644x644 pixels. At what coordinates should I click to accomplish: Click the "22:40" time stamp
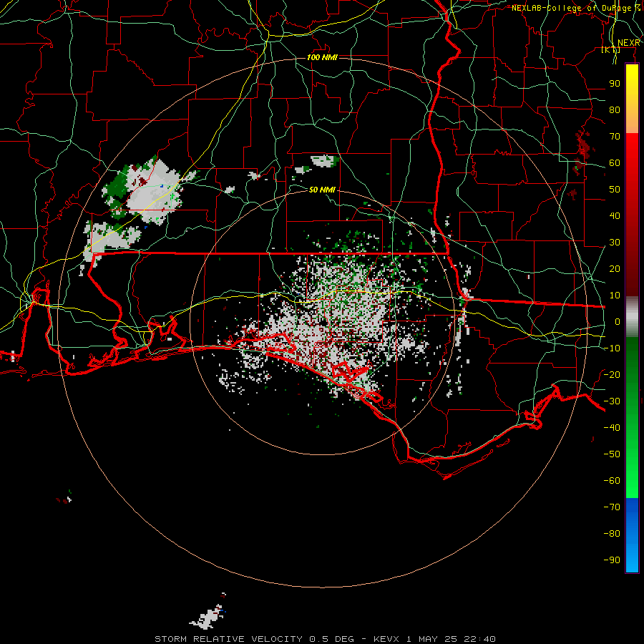[x=479, y=639]
